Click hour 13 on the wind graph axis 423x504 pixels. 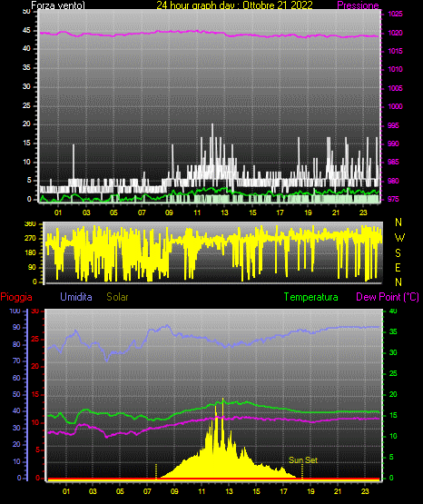(224, 212)
